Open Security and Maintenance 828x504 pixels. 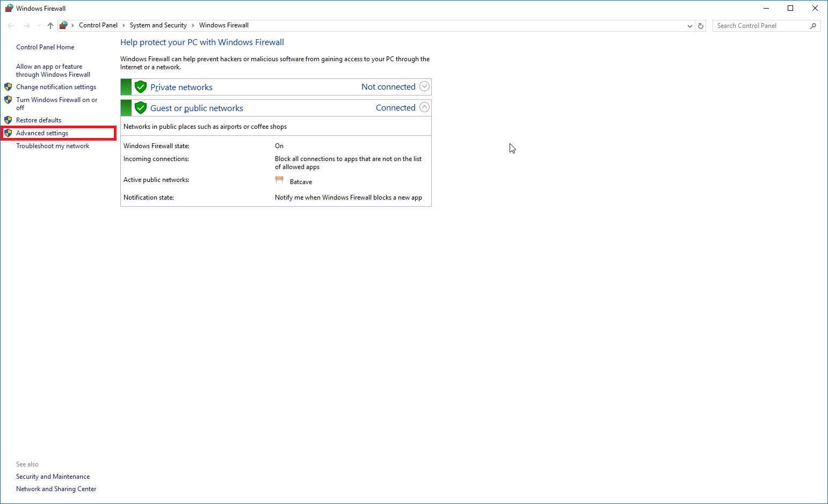tap(53, 477)
